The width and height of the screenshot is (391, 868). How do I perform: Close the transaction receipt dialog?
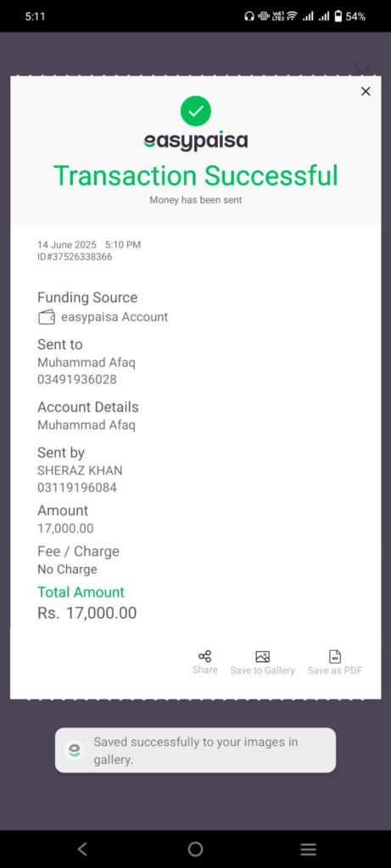click(x=366, y=92)
